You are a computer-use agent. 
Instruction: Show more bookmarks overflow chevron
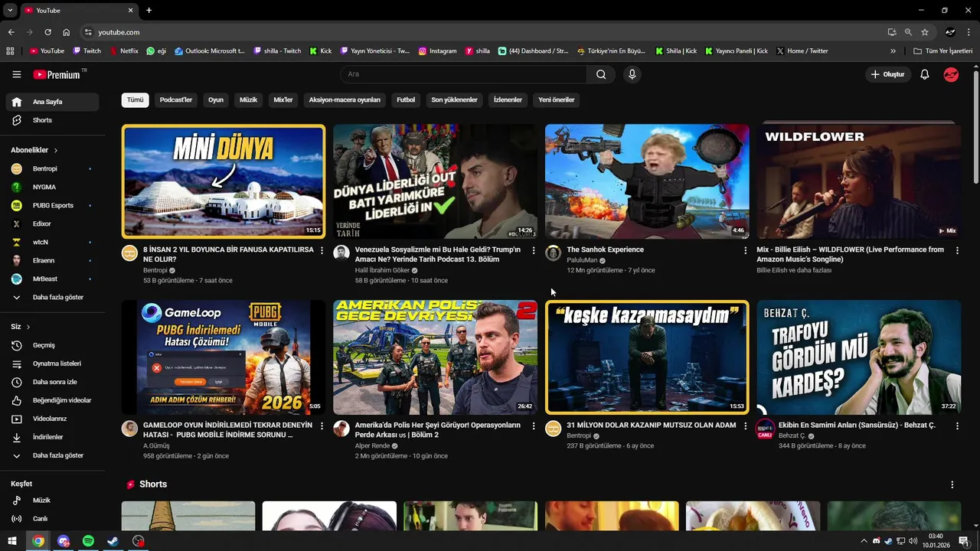pos(893,51)
